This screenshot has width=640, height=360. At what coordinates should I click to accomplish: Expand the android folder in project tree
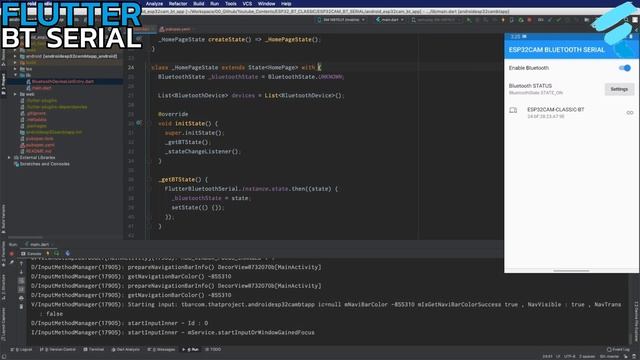pos(16,56)
